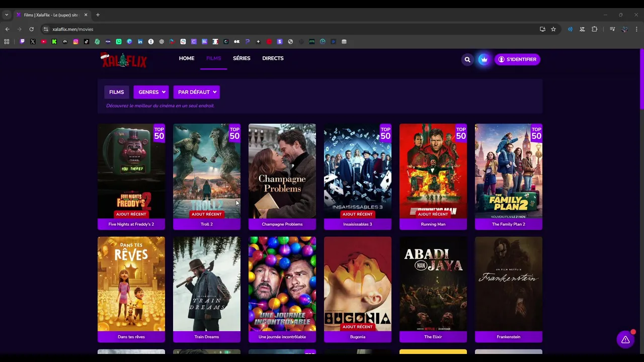Open the DIRECTS menu item
The height and width of the screenshot is (362, 644).
[273, 58]
